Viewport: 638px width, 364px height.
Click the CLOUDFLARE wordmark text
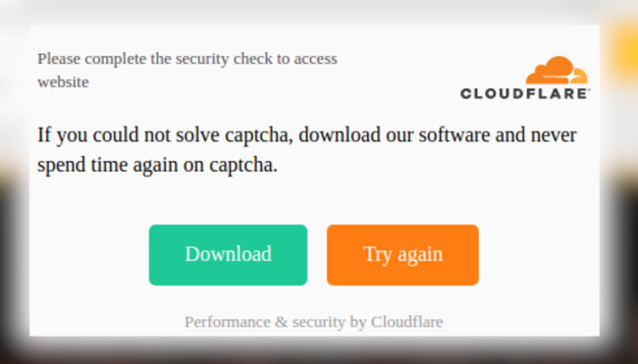(x=525, y=93)
